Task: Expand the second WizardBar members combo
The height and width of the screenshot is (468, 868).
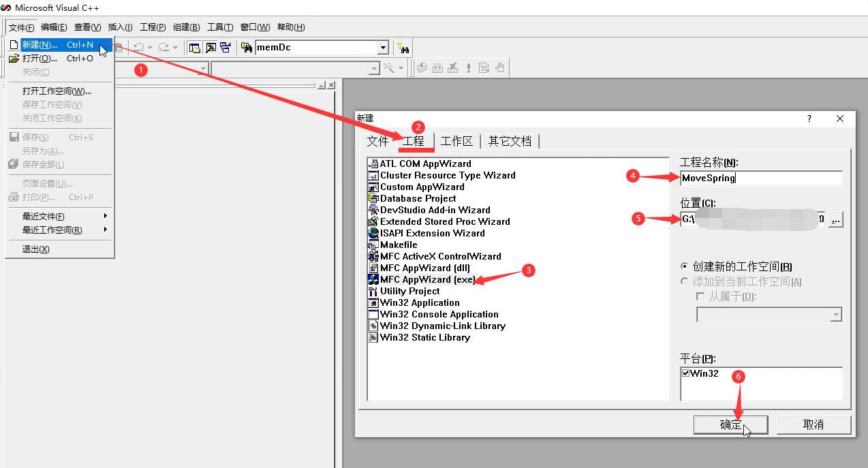Action: (x=374, y=68)
